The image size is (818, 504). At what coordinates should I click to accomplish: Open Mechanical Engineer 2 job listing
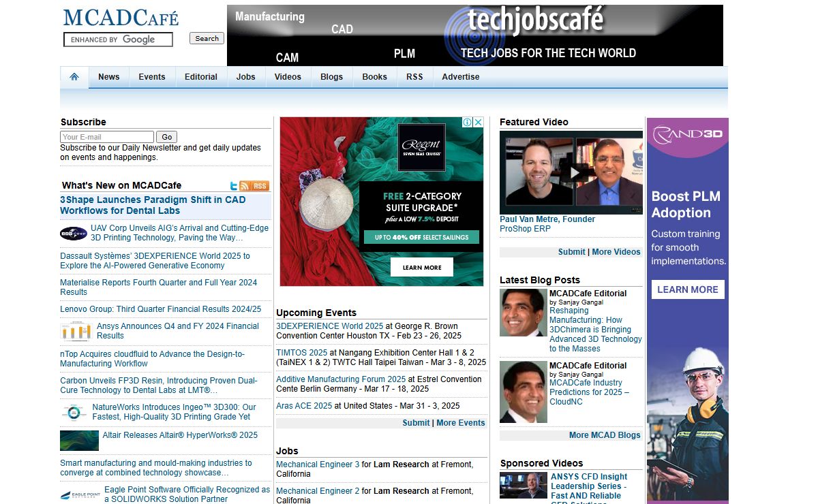coord(318,491)
